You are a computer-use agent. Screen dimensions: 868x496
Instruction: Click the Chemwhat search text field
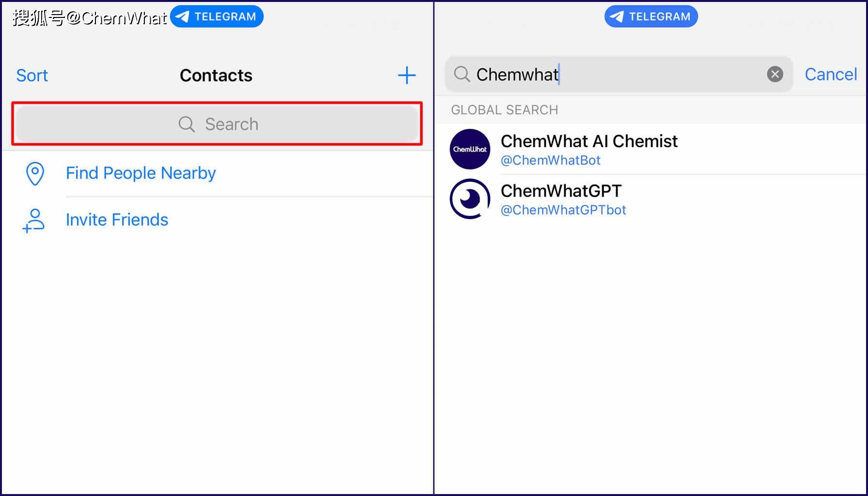point(619,74)
